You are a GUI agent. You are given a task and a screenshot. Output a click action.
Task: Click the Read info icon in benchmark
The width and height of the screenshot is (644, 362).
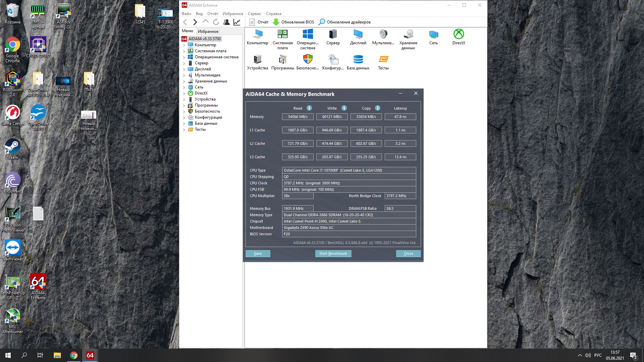309,108
